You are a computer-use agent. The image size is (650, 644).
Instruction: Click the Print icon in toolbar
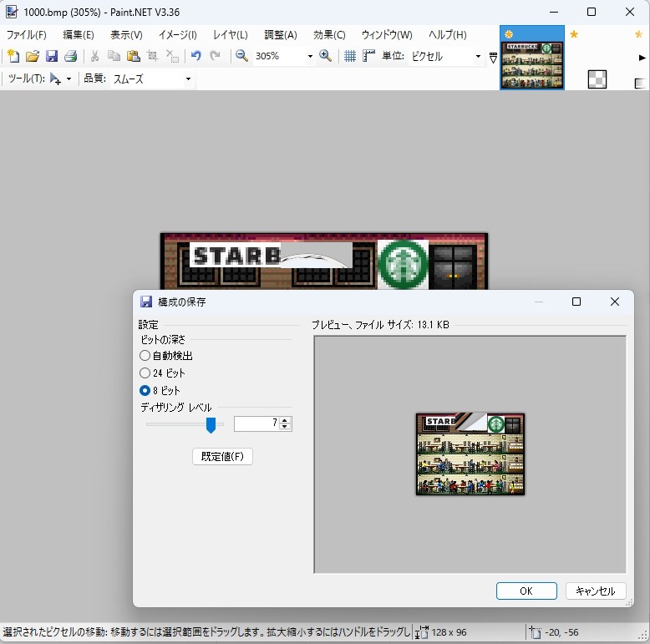pyautogui.click(x=71, y=56)
